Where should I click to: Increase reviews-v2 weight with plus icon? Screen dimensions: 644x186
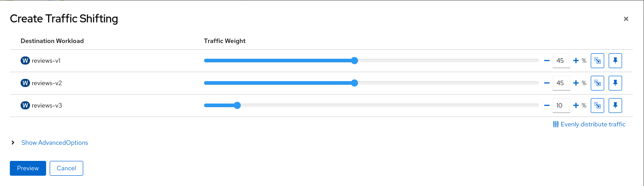(x=576, y=83)
